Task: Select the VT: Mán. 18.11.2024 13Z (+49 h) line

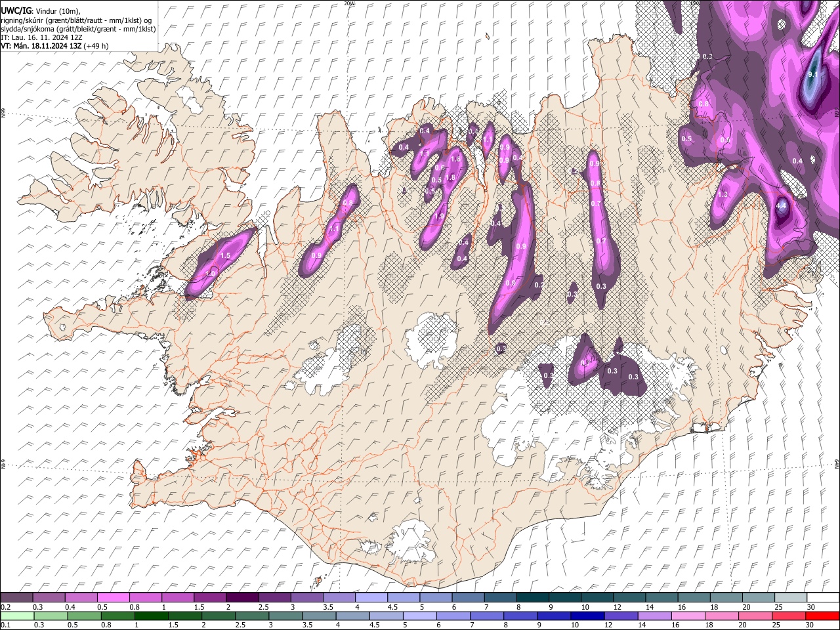Action: (x=55, y=46)
